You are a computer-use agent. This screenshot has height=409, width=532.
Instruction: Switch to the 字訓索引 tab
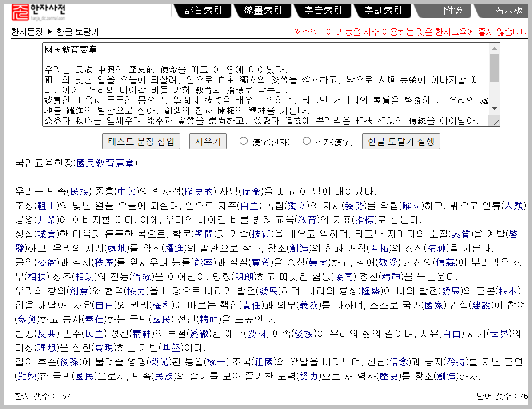[383, 11]
